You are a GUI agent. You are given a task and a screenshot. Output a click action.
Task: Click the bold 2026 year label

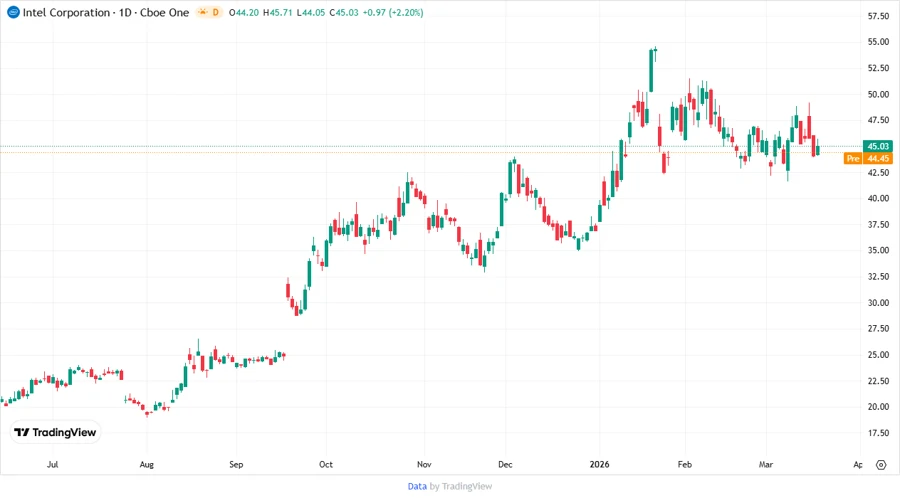(x=600, y=465)
